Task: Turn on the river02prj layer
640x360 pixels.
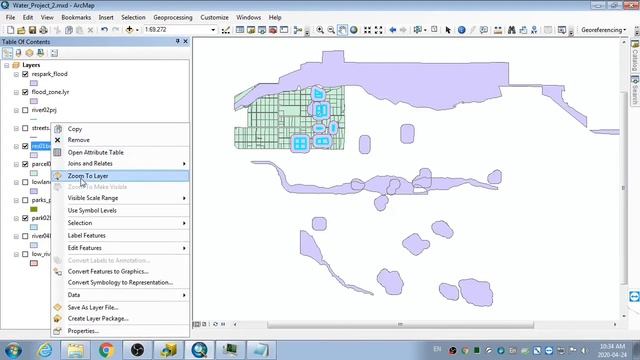Action: pos(25,110)
